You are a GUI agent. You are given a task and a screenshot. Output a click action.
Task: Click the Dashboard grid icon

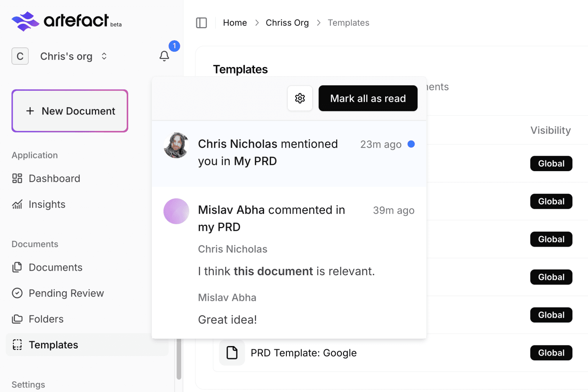pos(17,178)
